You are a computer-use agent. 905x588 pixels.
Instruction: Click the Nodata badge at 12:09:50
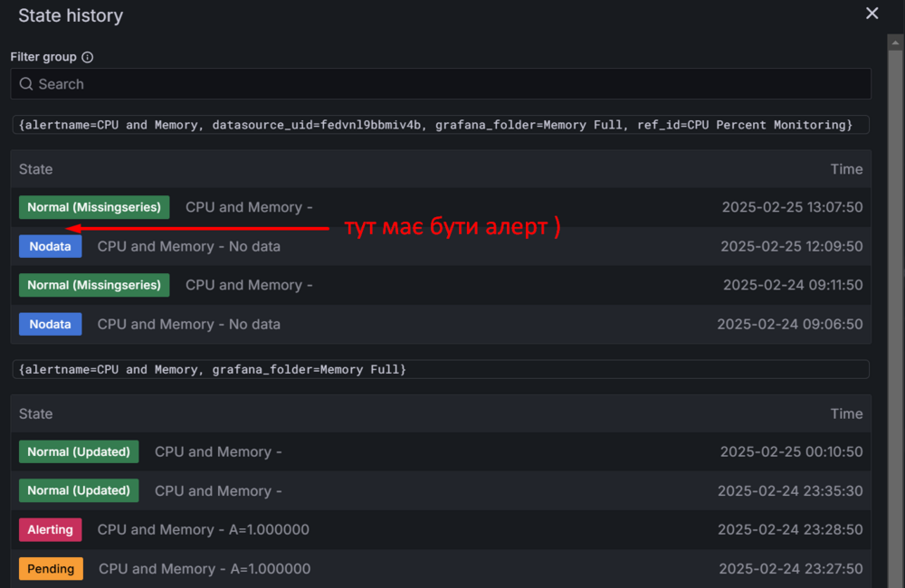[51, 246]
